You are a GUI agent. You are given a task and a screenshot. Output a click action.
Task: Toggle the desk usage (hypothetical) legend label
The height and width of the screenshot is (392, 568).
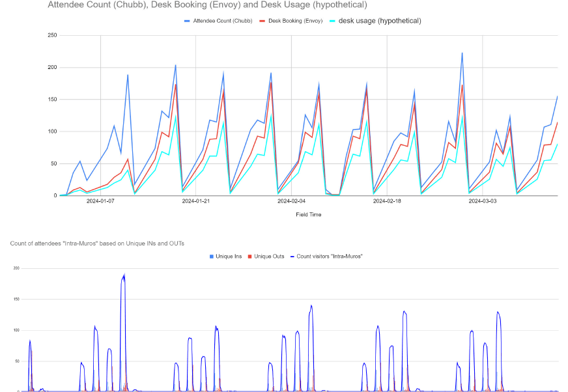[380, 21]
